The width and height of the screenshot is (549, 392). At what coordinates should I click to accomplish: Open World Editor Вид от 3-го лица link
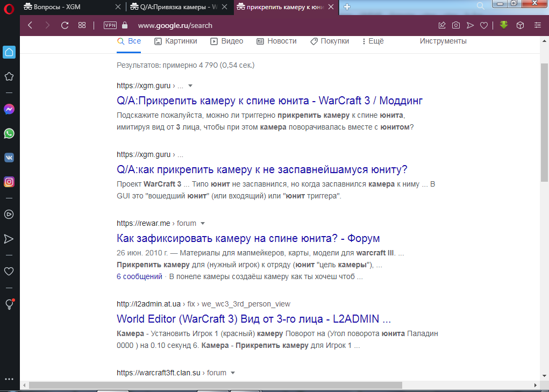coord(254,319)
